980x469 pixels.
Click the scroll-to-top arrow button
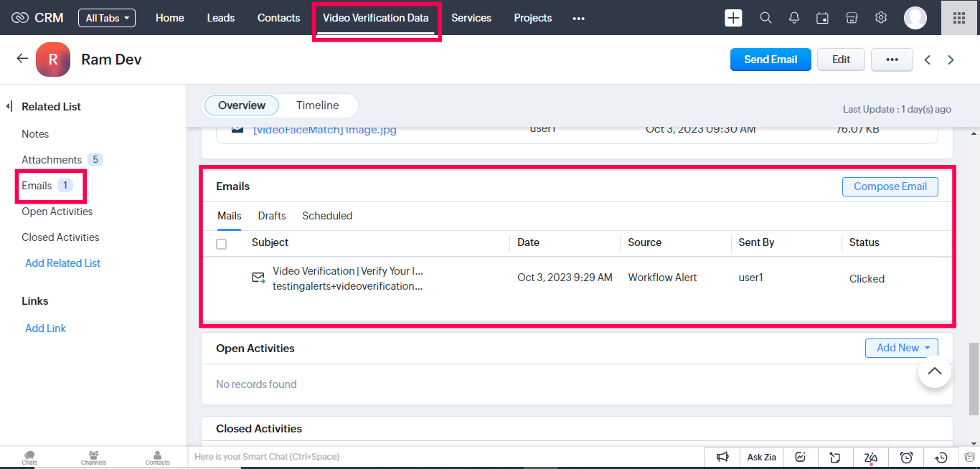pos(934,371)
